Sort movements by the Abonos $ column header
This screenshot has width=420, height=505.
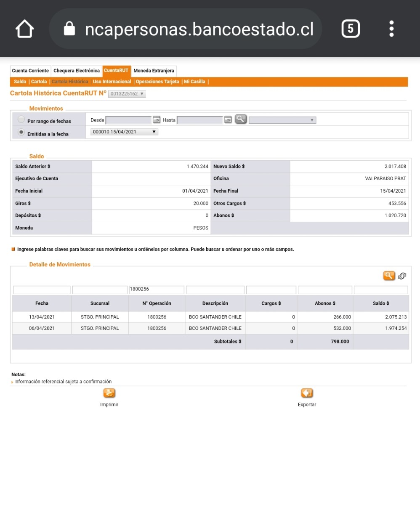(x=325, y=303)
